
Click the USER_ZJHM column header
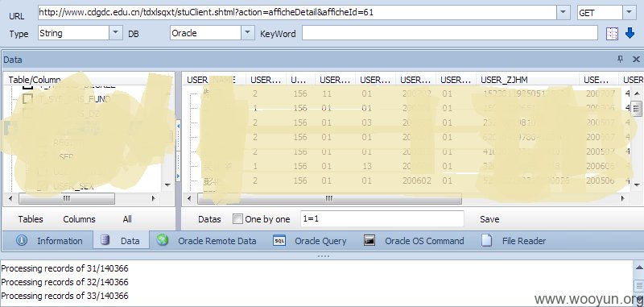pyautogui.click(x=528, y=80)
